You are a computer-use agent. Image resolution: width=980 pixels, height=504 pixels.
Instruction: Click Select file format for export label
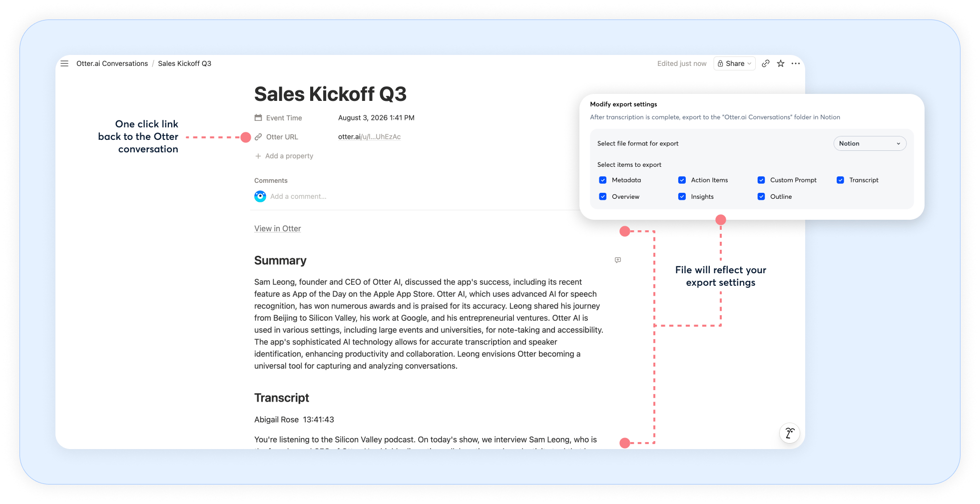638,144
